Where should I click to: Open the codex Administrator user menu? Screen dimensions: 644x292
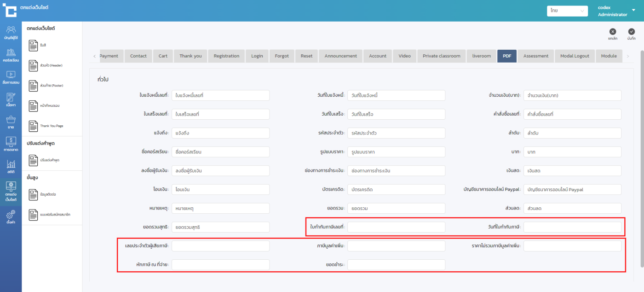tap(616, 11)
